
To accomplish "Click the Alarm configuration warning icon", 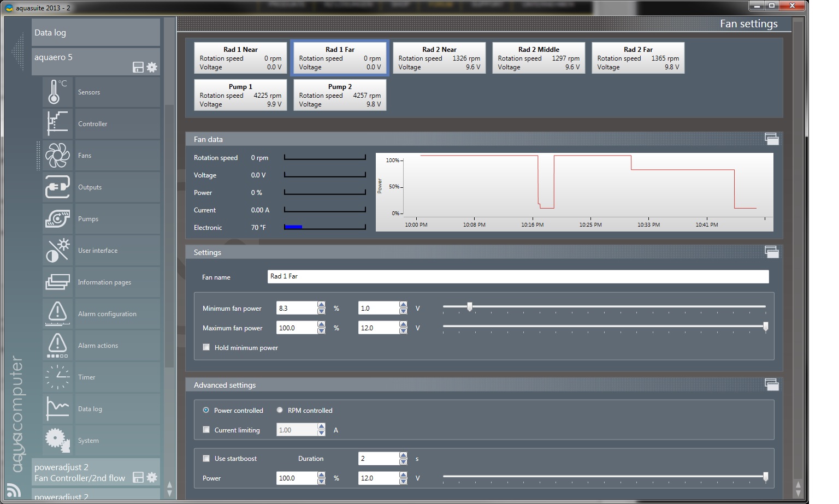I will pyautogui.click(x=57, y=313).
